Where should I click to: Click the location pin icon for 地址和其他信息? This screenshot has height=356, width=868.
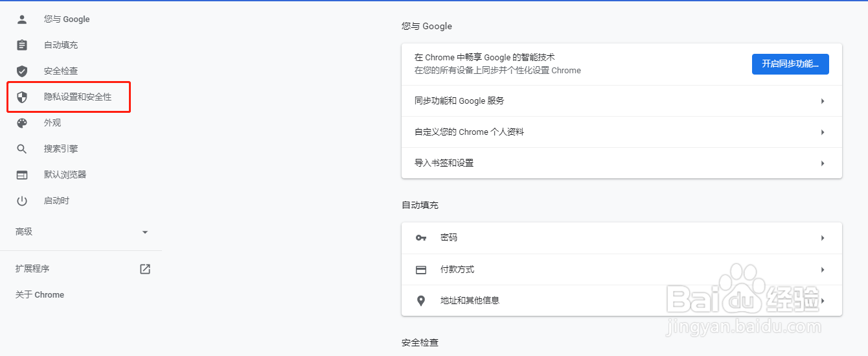coord(421,301)
